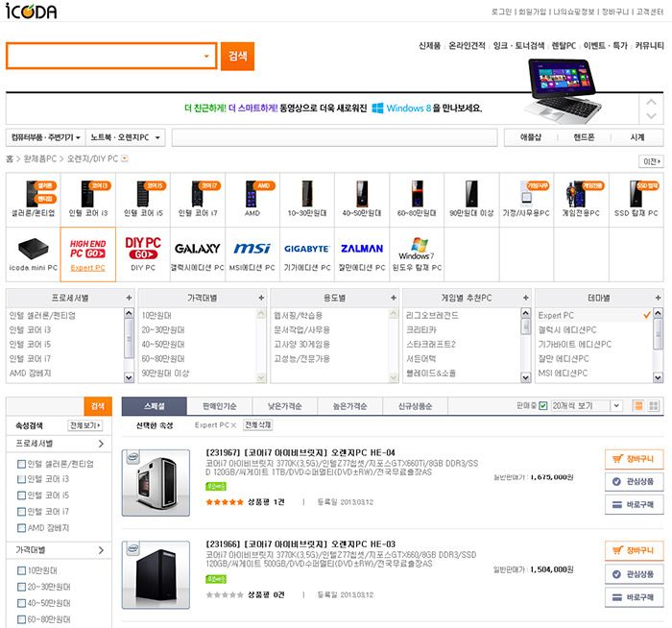The width and height of the screenshot is (672, 628).
Task: Open the HIGH END Expert PC category
Action: coord(88,254)
